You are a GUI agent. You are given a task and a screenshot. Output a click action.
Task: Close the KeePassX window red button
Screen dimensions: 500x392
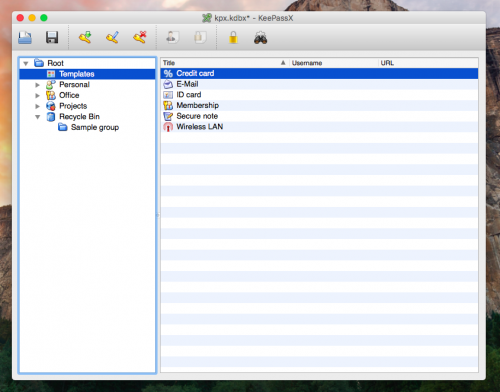click(x=20, y=18)
